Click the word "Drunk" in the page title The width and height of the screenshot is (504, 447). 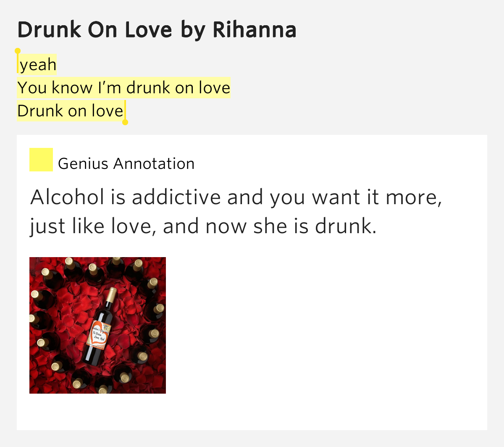49,30
